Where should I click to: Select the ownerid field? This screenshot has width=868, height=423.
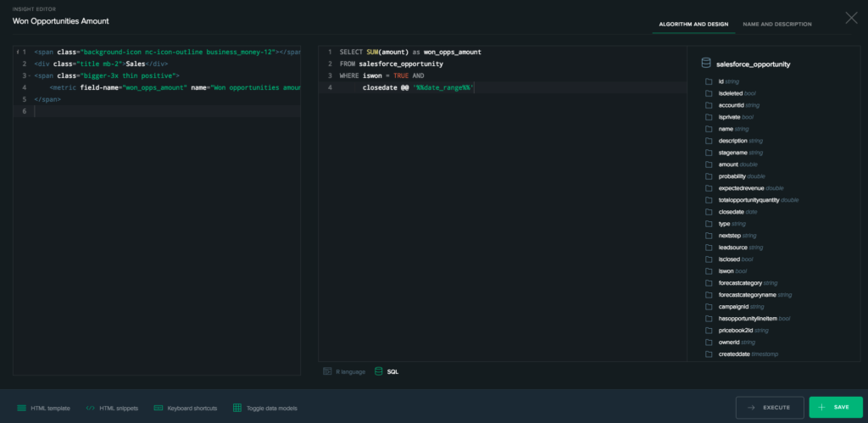tap(737, 342)
